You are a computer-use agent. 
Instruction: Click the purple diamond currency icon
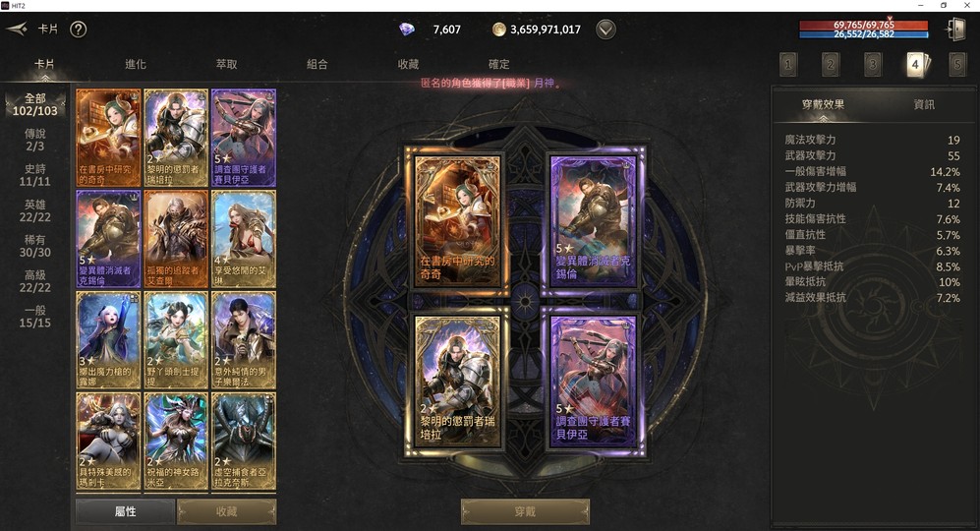coord(407,29)
